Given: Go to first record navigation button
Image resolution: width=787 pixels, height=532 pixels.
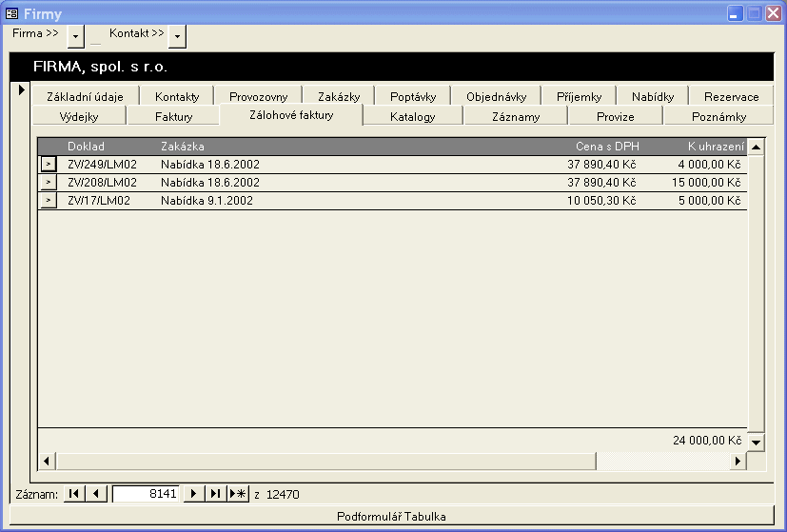Looking at the screenshot, I should (73, 494).
